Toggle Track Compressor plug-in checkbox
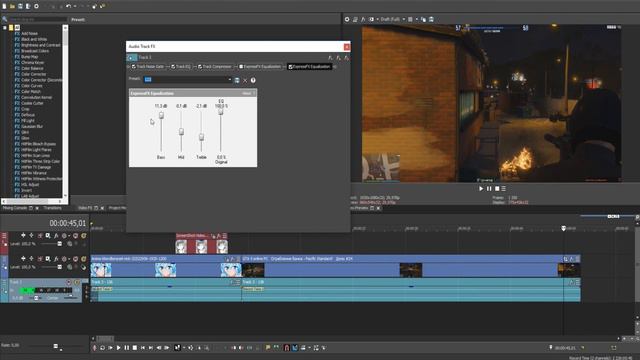 click(x=200, y=67)
